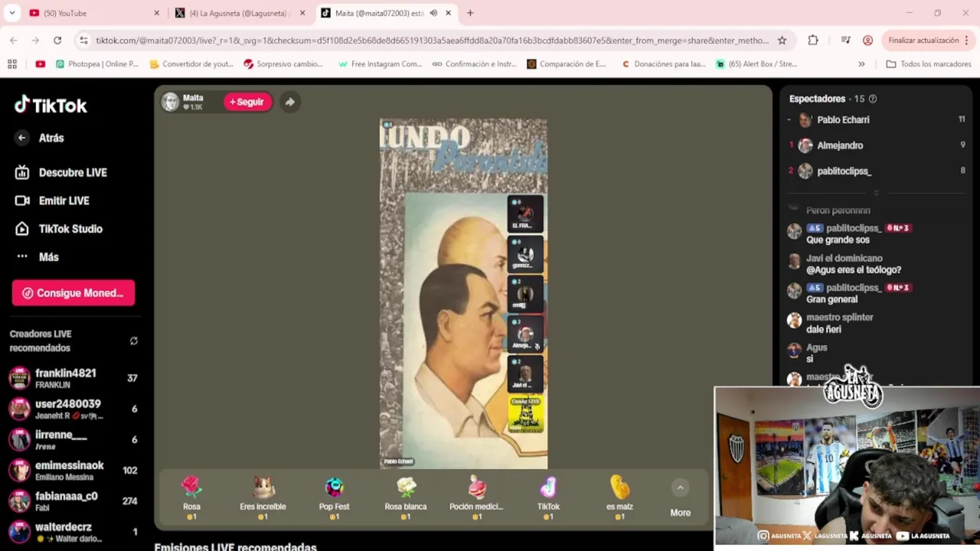Open the site info icon in address bar
This screenshot has width=980, height=551.
pyautogui.click(x=84, y=41)
